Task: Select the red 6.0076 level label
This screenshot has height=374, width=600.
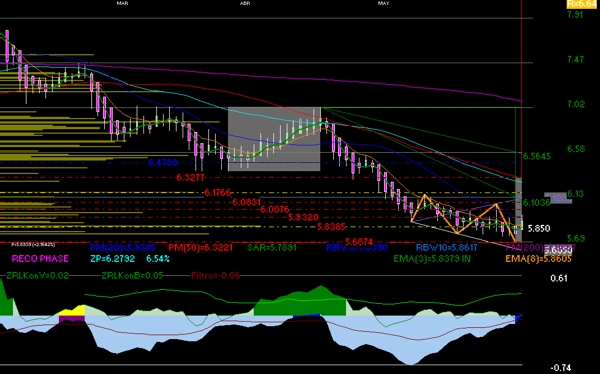Action: 274,209
